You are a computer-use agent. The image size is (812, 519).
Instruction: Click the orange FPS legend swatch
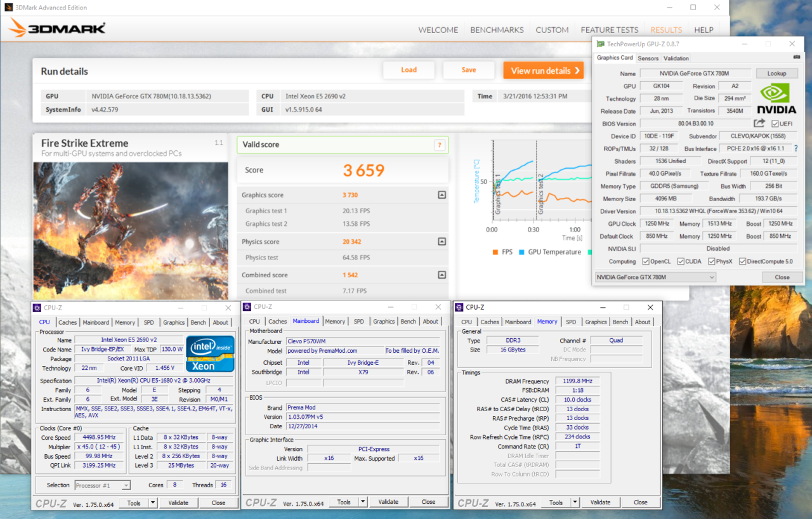click(495, 252)
